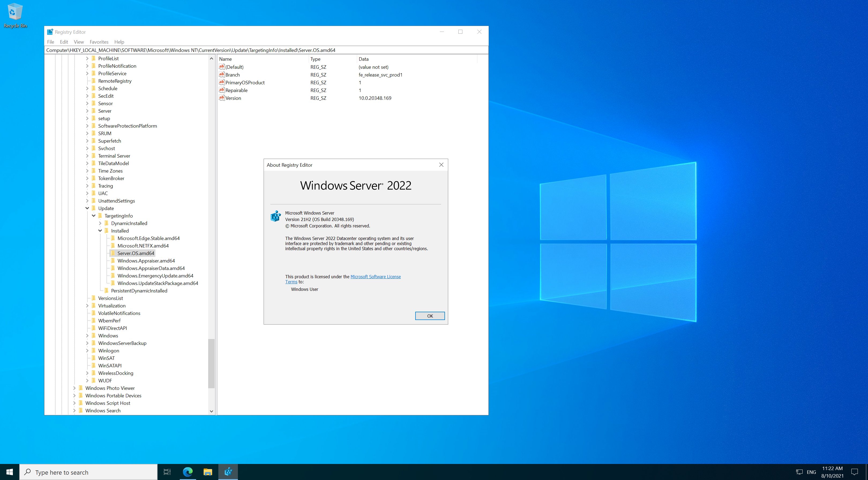The height and width of the screenshot is (480, 868).
Task: Open File Explorer from the taskbar
Action: tap(208, 472)
